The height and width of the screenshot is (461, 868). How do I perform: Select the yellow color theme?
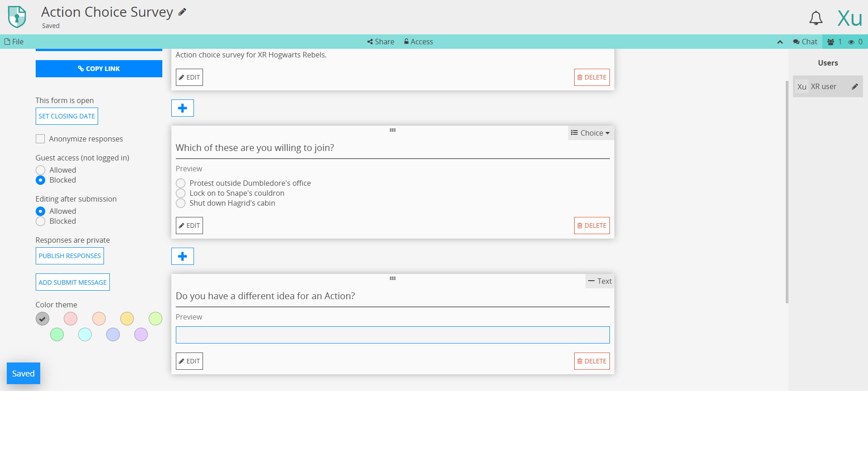coord(127,319)
